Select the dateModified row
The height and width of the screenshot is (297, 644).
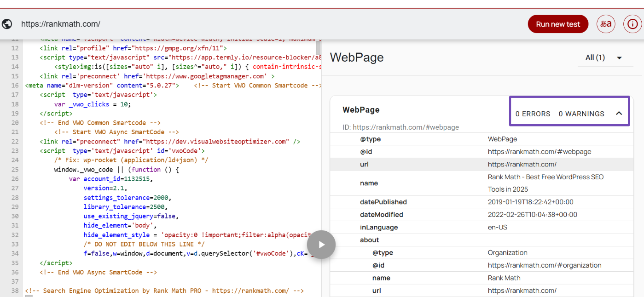pos(482,215)
